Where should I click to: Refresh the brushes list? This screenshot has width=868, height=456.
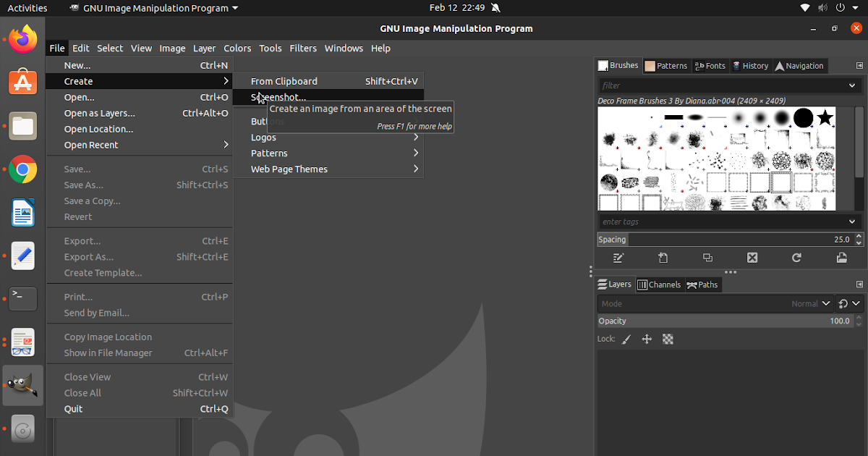click(796, 258)
